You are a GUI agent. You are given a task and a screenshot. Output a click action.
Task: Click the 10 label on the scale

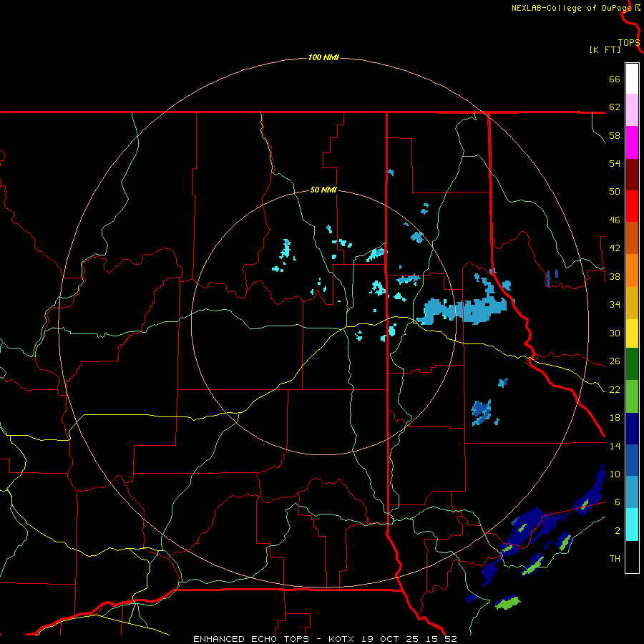tap(615, 474)
